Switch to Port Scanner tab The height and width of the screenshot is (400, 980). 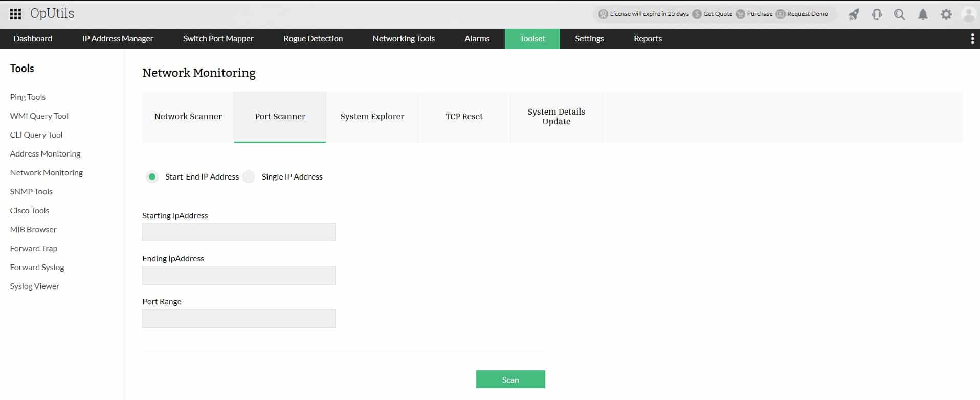click(x=280, y=117)
